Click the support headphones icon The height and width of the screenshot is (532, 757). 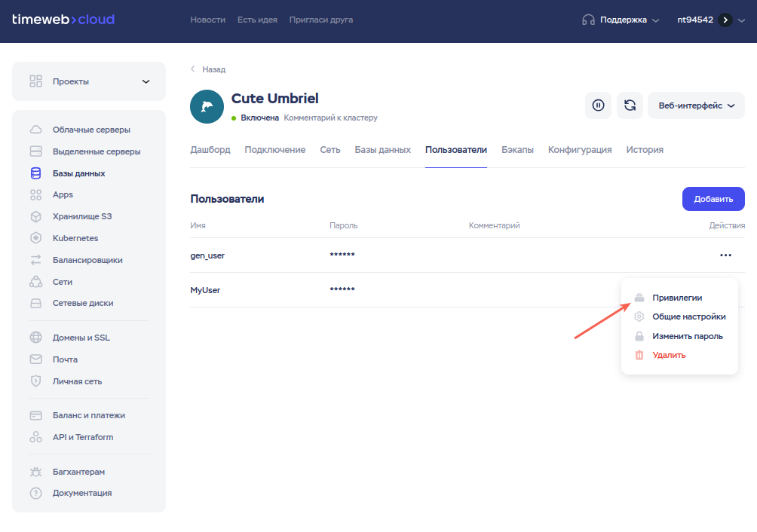pyautogui.click(x=588, y=20)
